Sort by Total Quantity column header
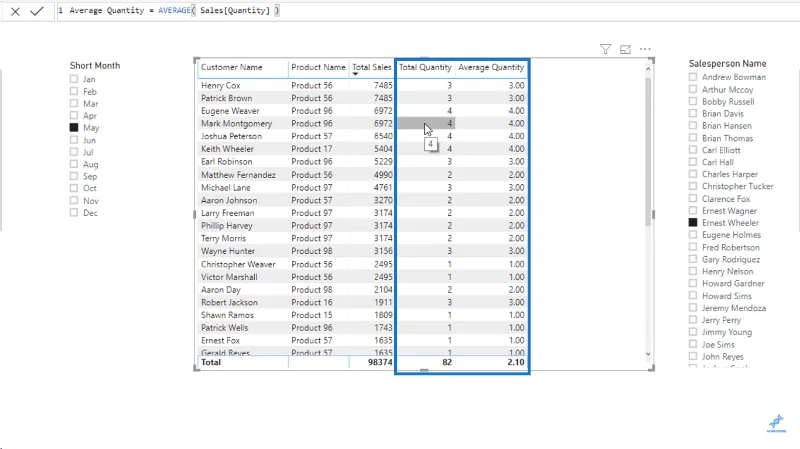The height and width of the screenshot is (449, 800). [x=425, y=67]
